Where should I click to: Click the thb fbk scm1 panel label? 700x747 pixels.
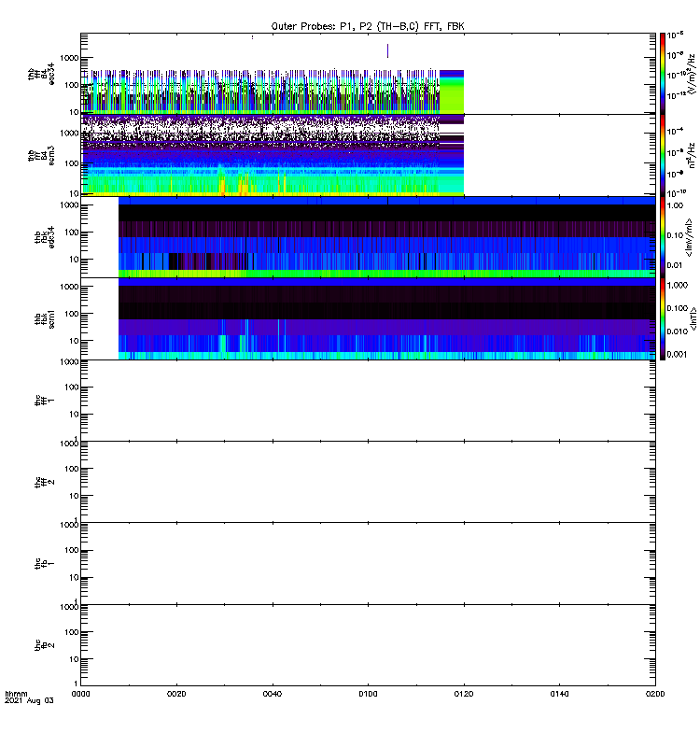(45, 318)
